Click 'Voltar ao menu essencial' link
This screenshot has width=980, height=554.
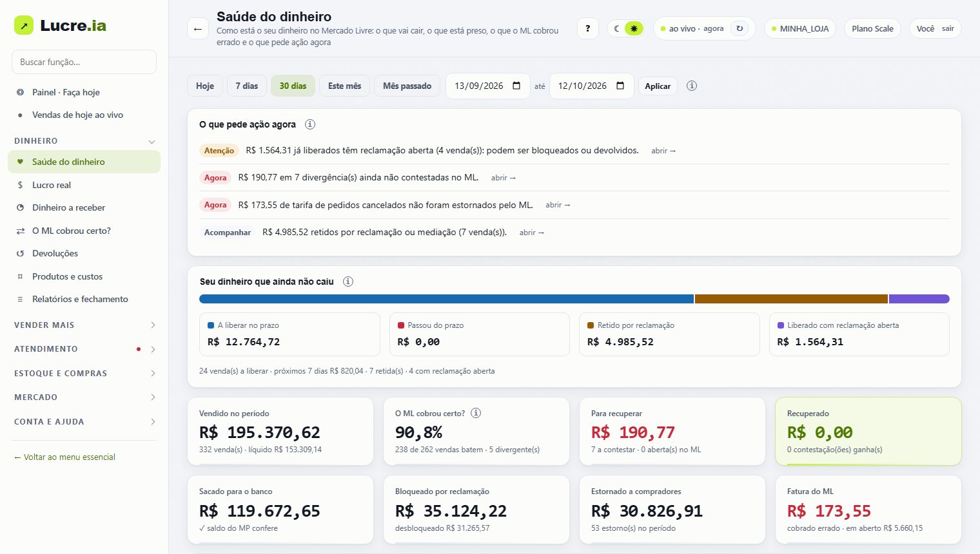(x=64, y=457)
